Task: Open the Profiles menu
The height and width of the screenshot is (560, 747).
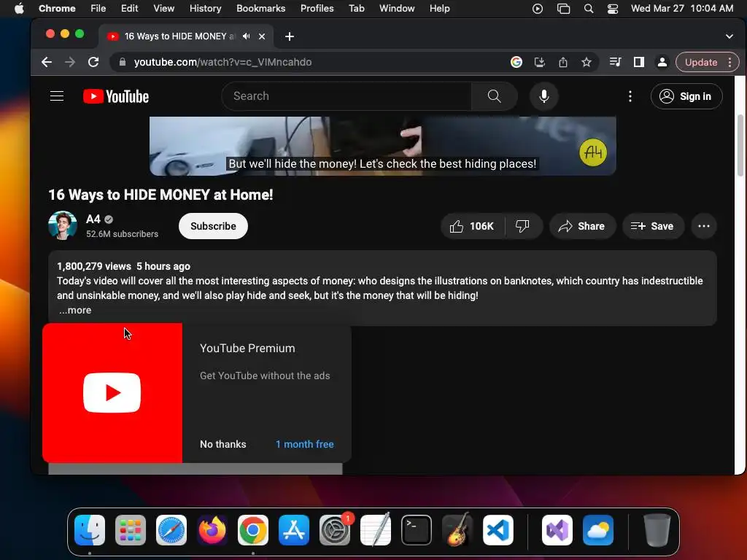Action: [317, 8]
